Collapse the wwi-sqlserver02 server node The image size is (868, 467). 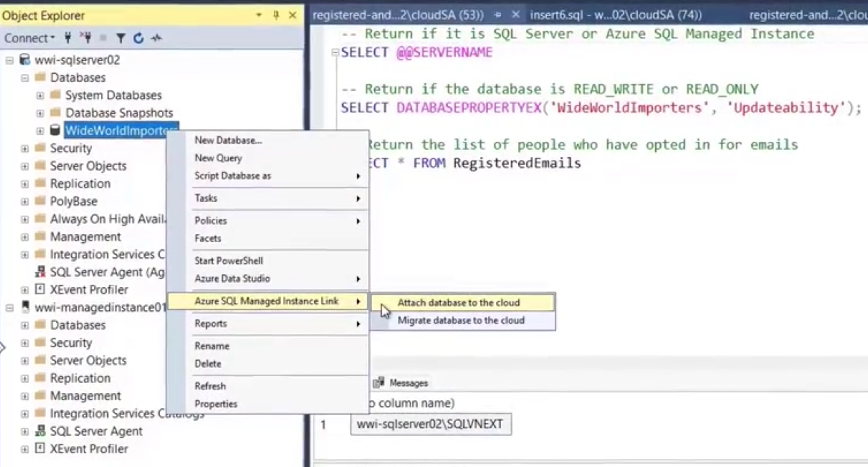coord(10,60)
